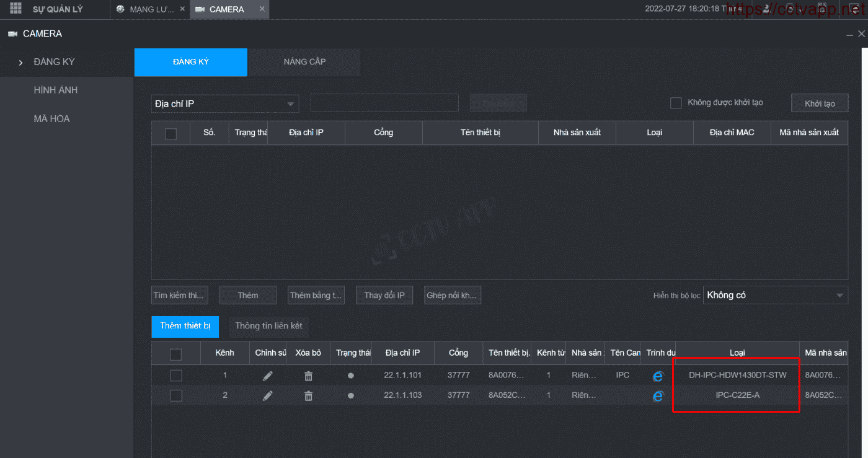
Task: Open browser icon for camera 22.1.1.103
Action: [657, 396]
